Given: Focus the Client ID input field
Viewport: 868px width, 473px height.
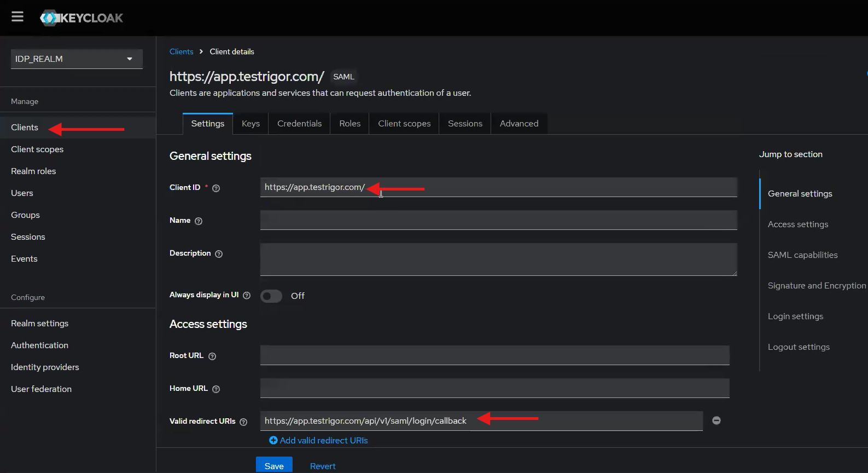Looking at the screenshot, I should pyautogui.click(x=498, y=187).
